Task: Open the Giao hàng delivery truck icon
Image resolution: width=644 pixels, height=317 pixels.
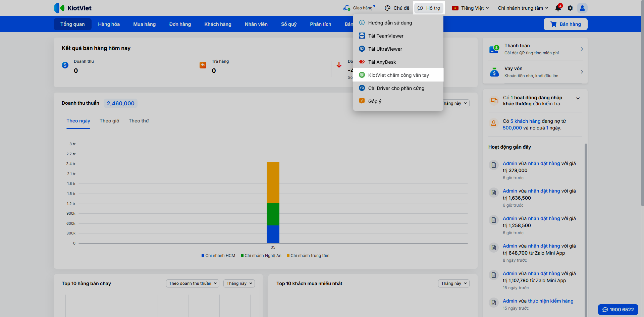Action: 347,8
